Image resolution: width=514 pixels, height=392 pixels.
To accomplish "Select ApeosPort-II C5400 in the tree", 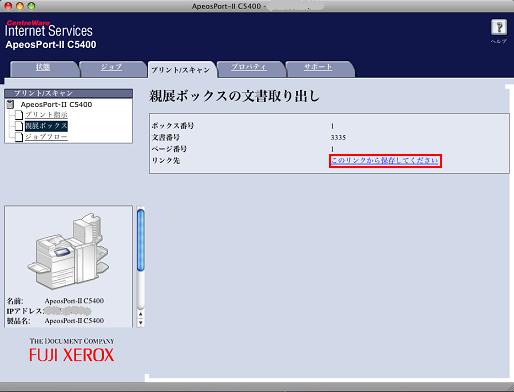I will [x=56, y=104].
